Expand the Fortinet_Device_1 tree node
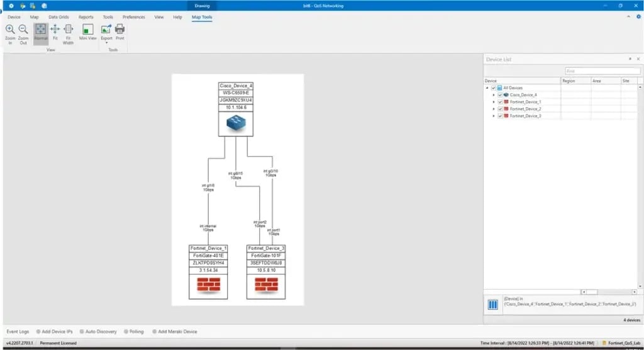The image size is (644, 350). (494, 101)
